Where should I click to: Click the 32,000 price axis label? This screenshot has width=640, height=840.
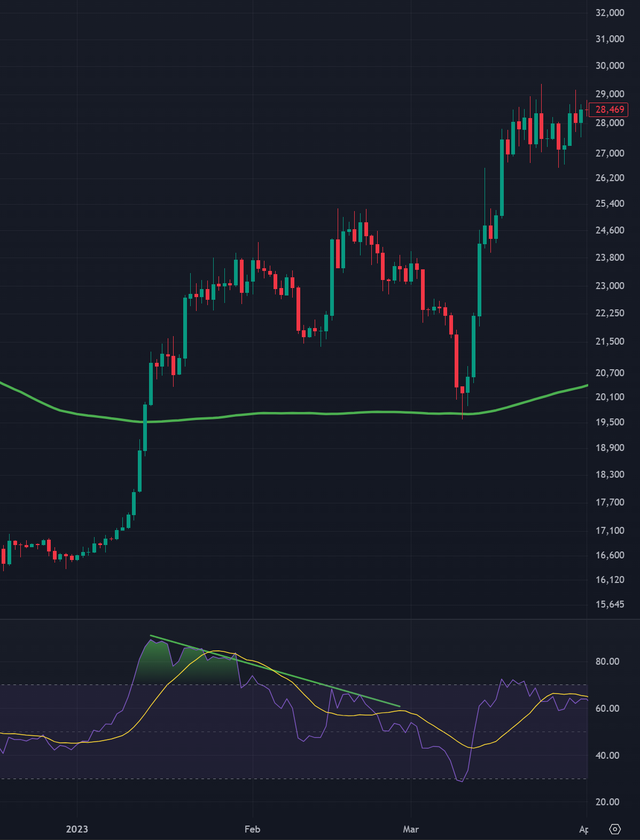click(610, 13)
